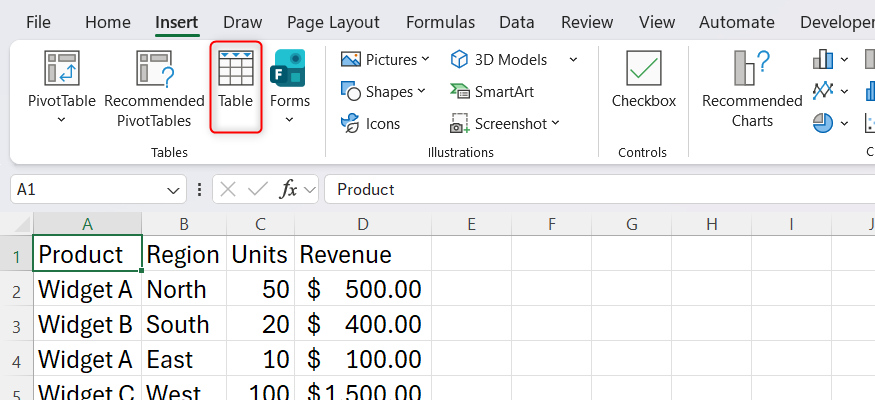This screenshot has width=875, height=400.
Task: Open the Pictures dropdown chevron
Action: [x=425, y=59]
